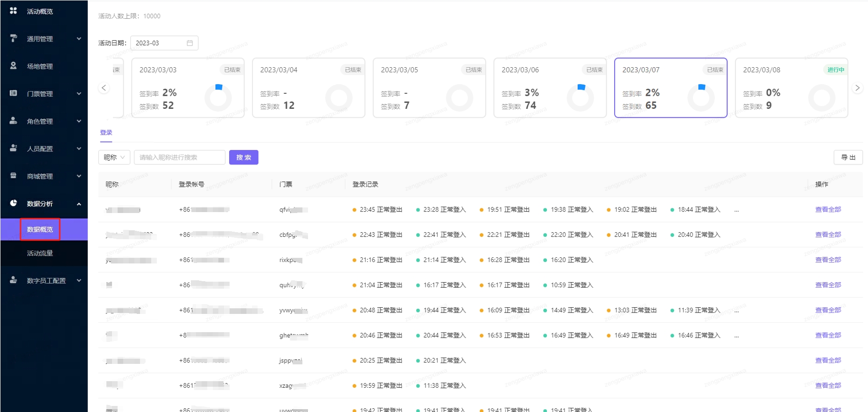Screen dimensions: 868x412
Task: Click the 活动概览 grid icon in sidebar
Action: (x=13, y=10)
